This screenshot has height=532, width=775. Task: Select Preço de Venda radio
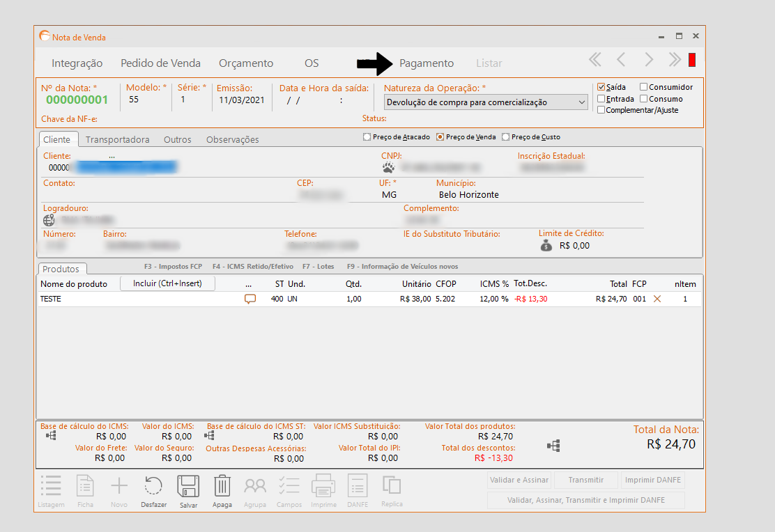pyautogui.click(x=440, y=136)
